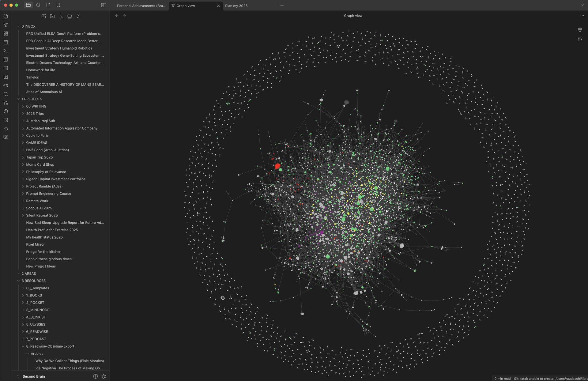Collapse all folders in explorer

tap(78, 16)
